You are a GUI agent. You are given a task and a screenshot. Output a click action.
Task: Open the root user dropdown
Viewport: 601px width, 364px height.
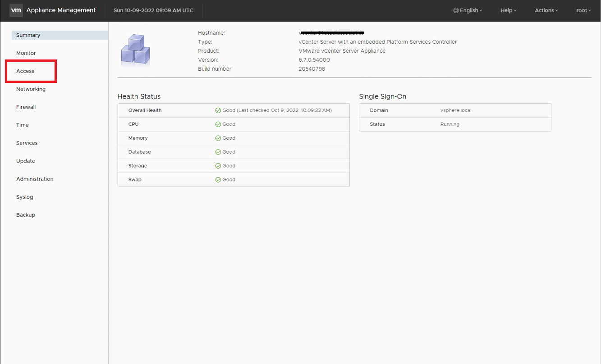pyautogui.click(x=584, y=10)
